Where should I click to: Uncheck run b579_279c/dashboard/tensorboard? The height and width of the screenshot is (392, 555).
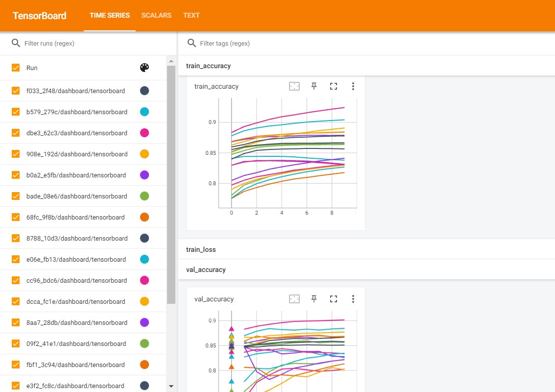pyautogui.click(x=16, y=112)
